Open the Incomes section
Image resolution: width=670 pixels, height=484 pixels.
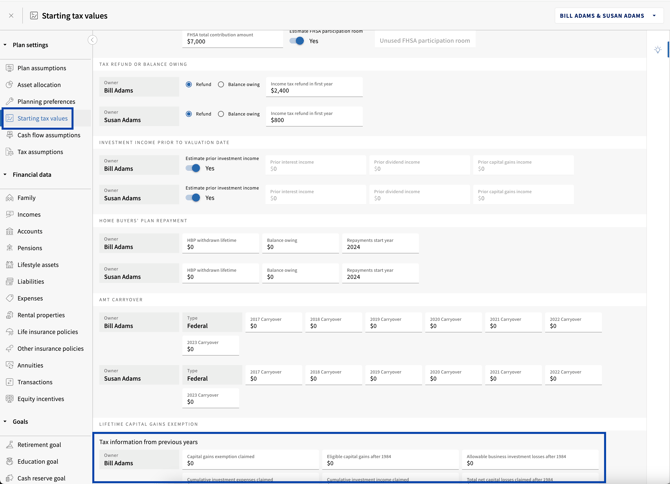click(29, 214)
